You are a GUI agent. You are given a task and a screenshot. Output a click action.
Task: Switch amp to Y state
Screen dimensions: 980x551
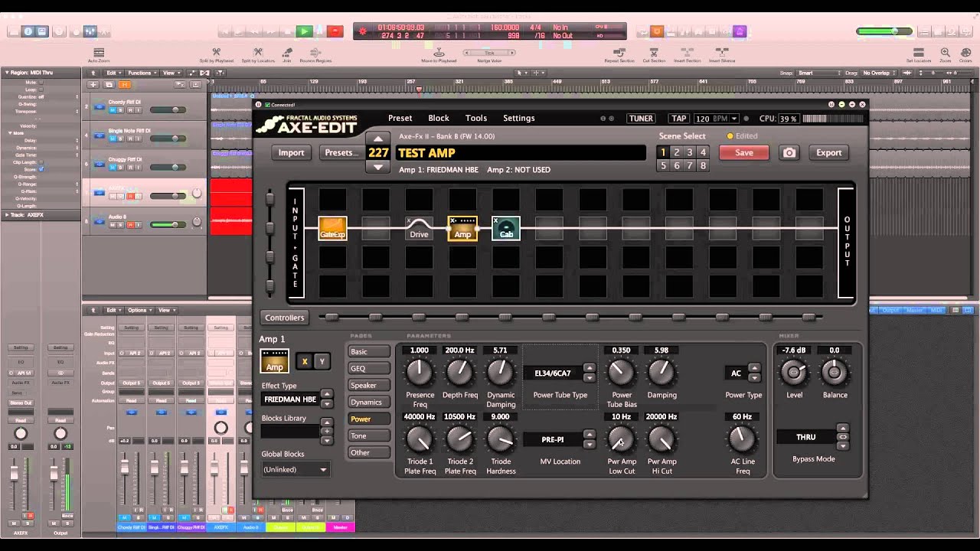(322, 361)
